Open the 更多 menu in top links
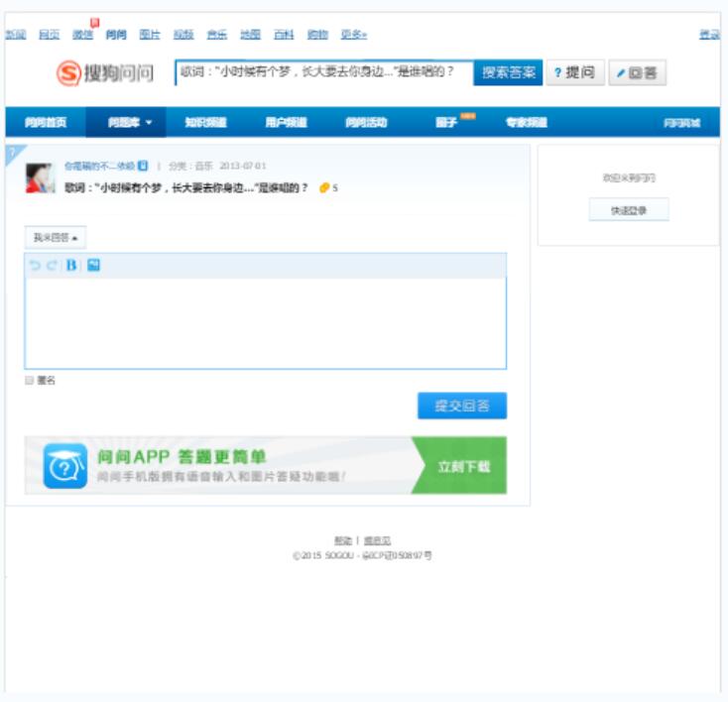Image resolution: width=728 pixels, height=702 pixels. pos(353,35)
